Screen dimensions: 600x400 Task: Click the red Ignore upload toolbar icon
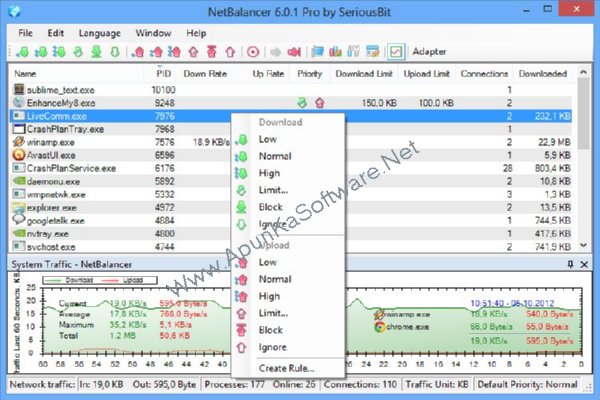(x=230, y=52)
